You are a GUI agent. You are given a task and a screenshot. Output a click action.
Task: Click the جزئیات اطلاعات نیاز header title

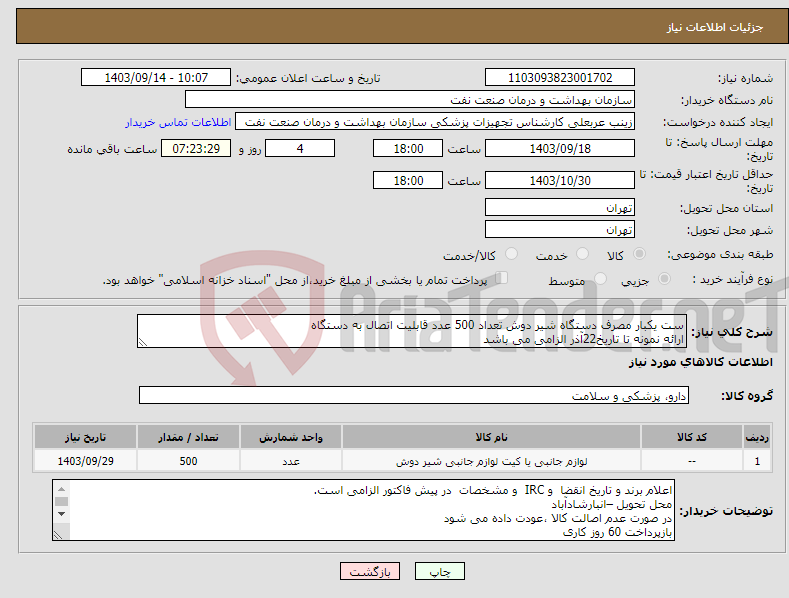coord(715,27)
